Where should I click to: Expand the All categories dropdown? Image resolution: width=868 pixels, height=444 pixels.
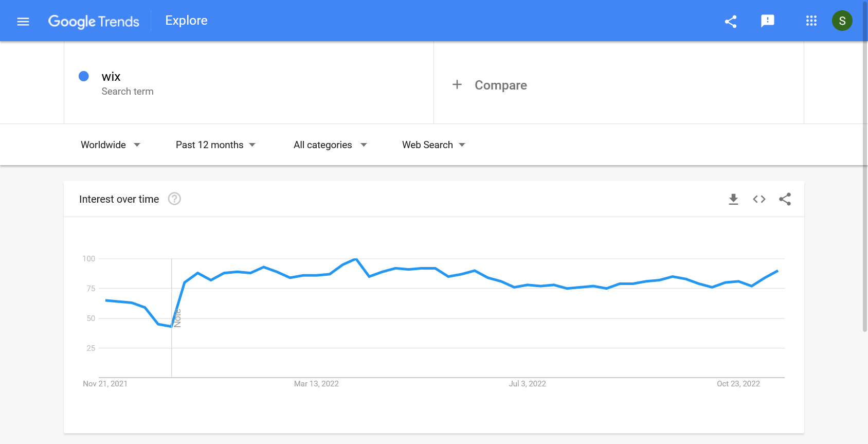330,145
